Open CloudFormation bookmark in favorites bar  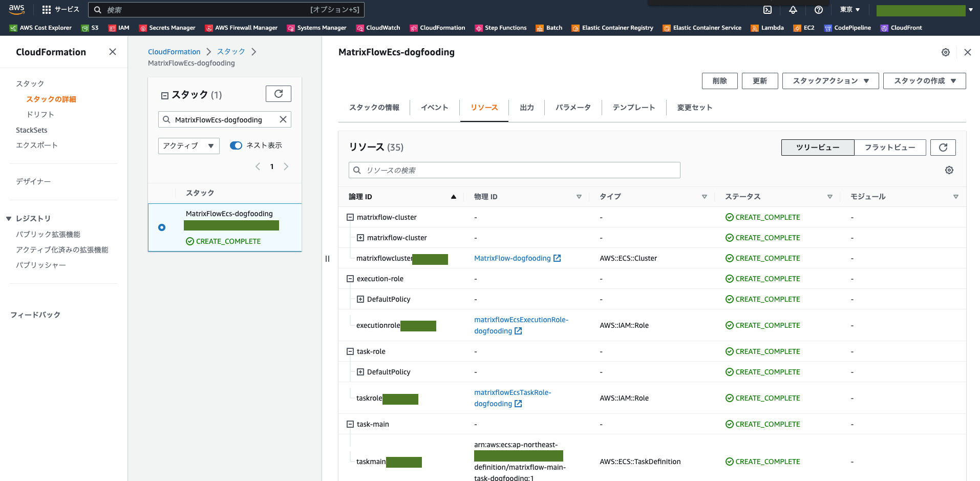tap(437, 28)
